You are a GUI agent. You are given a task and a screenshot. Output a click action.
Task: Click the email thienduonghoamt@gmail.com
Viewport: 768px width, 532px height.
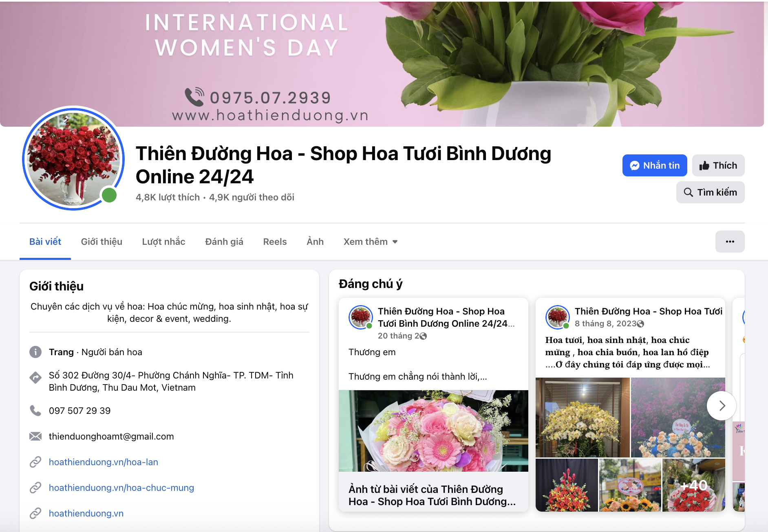[111, 436]
